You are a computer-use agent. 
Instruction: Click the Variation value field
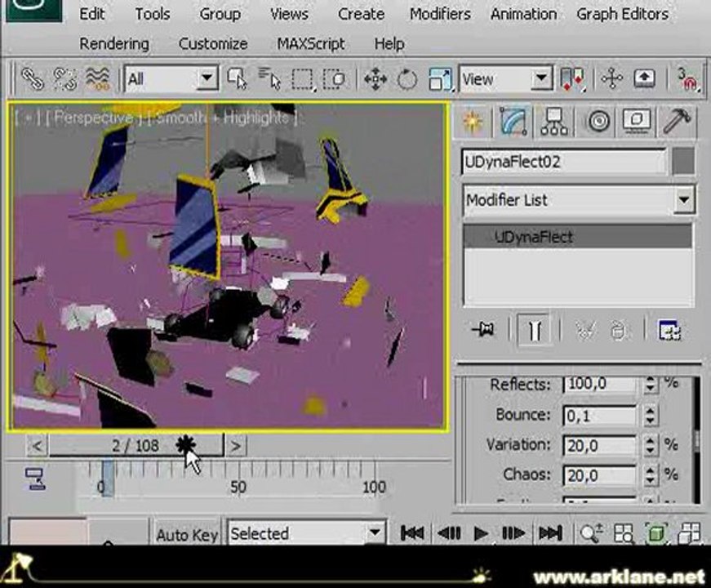[599, 446]
